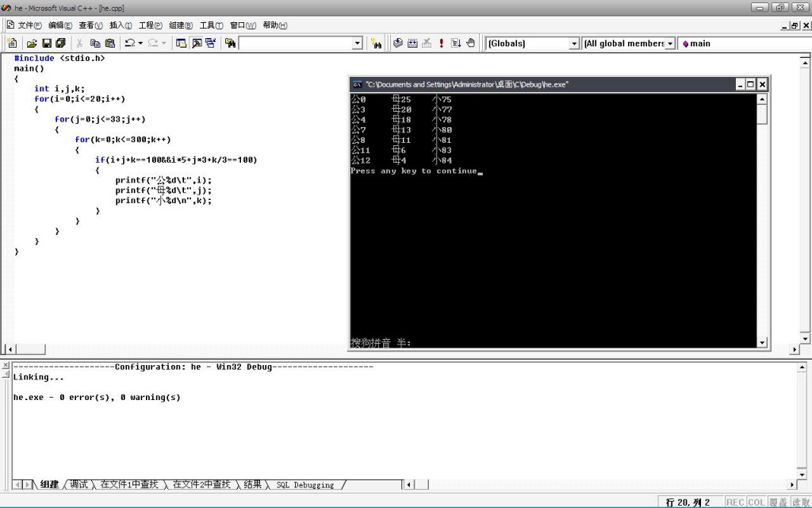
Task: Switch to the 组建 output tab
Action: coord(49,485)
